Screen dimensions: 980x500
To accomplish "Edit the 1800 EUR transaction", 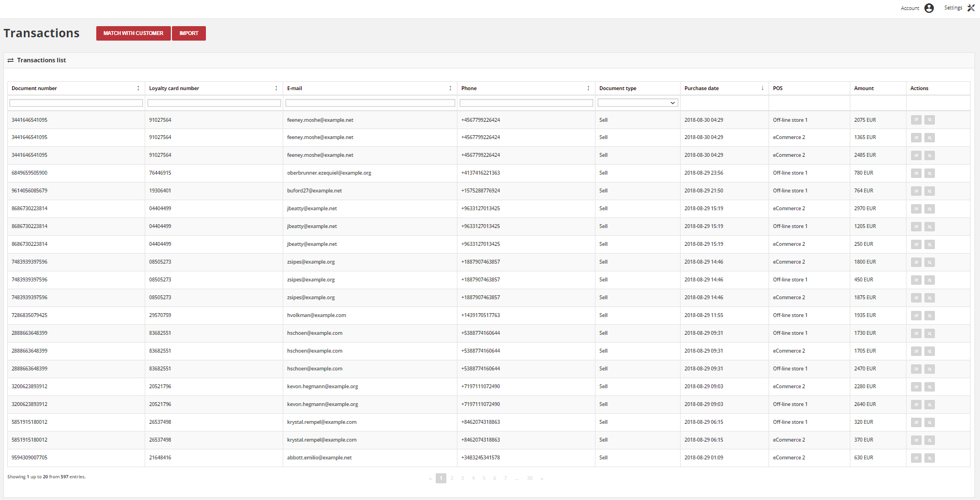I will [x=916, y=263].
